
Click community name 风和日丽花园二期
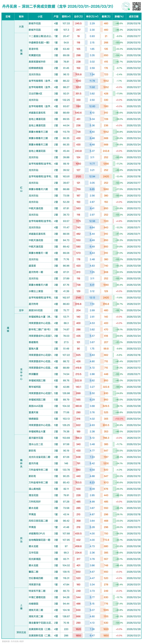38,521
